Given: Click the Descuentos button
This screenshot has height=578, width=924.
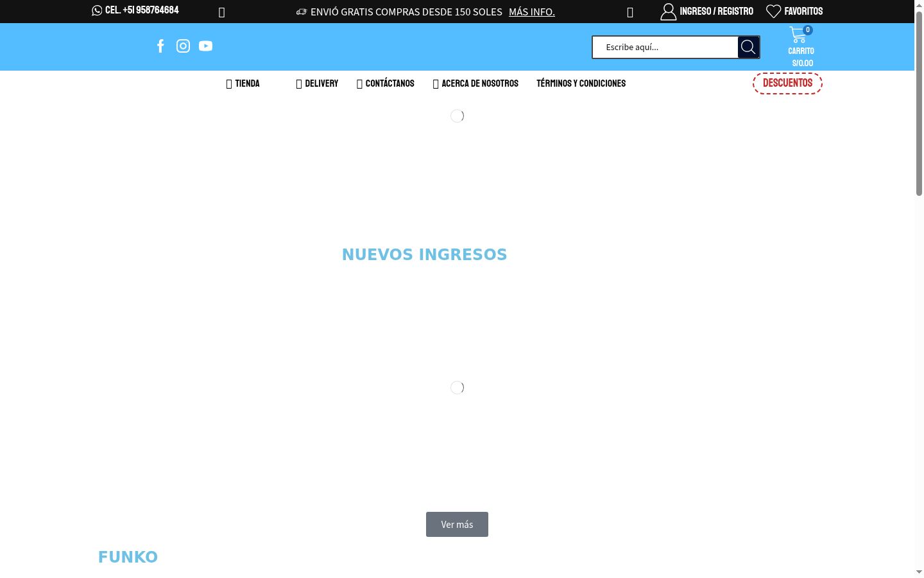Looking at the screenshot, I should (787, 83).
